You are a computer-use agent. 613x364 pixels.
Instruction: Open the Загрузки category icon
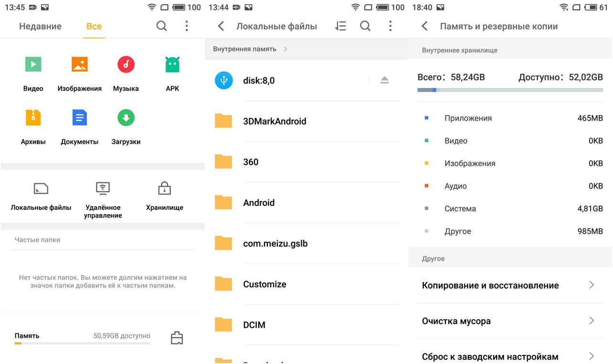coord(126,117)
